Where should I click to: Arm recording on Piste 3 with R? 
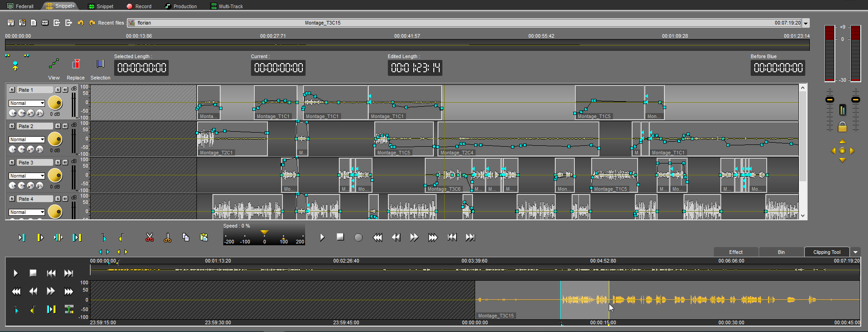12,163
